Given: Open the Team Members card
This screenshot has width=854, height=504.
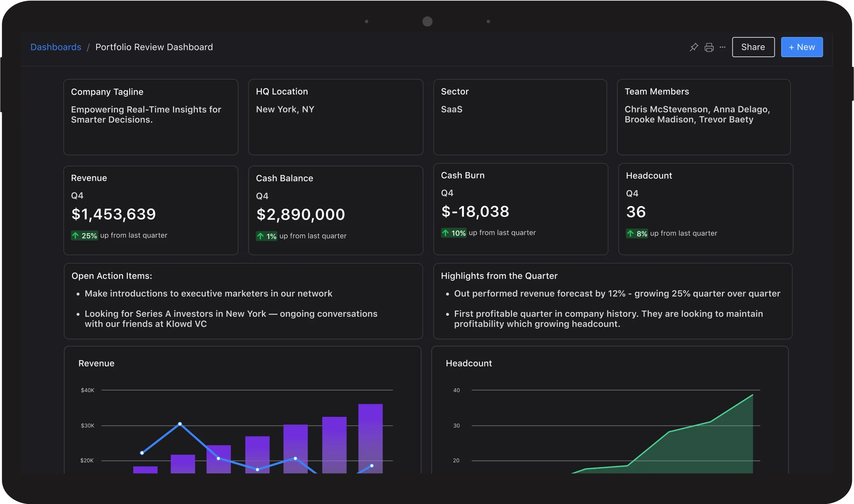Looking at the screenshot, I should 703,117.
